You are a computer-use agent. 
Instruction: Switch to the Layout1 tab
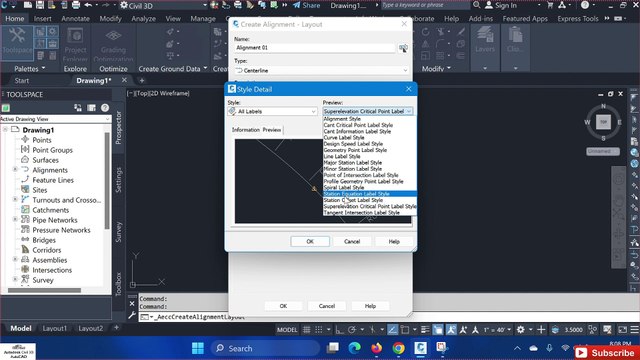[x=54, y=328]
